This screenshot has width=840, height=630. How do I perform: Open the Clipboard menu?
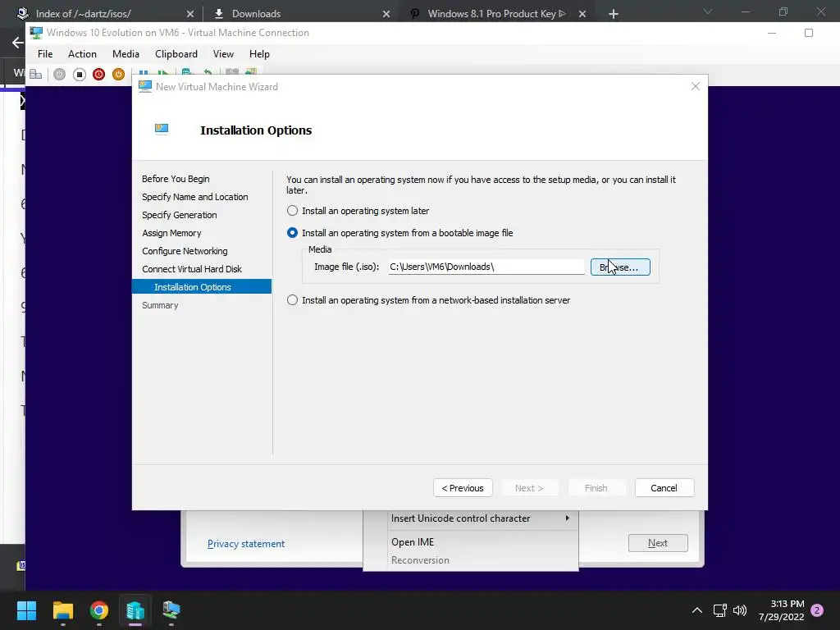[x=176, y=54]
